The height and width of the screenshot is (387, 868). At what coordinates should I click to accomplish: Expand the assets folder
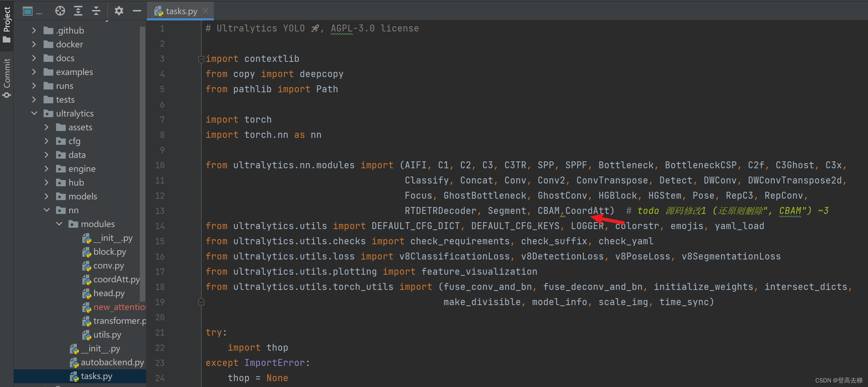(x=46, y=127)
